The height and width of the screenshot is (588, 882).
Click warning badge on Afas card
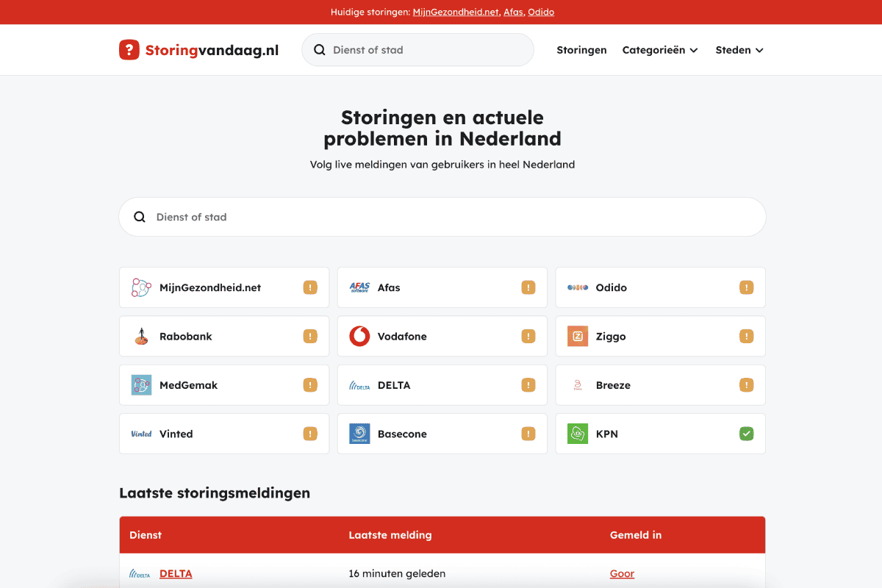(x=528, y=287)
